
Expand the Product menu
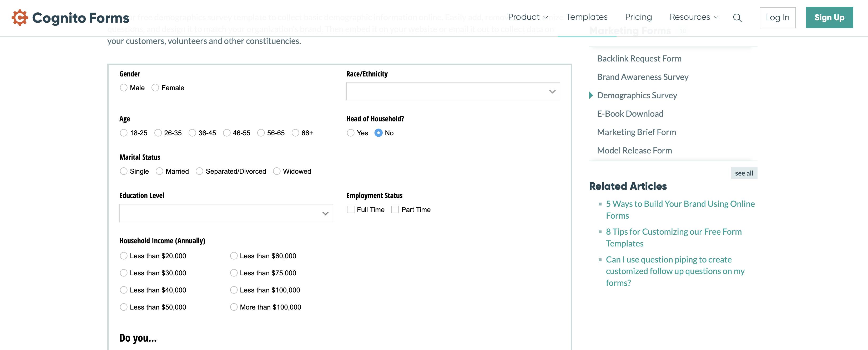pyautogui.click(x=527, y=17)
